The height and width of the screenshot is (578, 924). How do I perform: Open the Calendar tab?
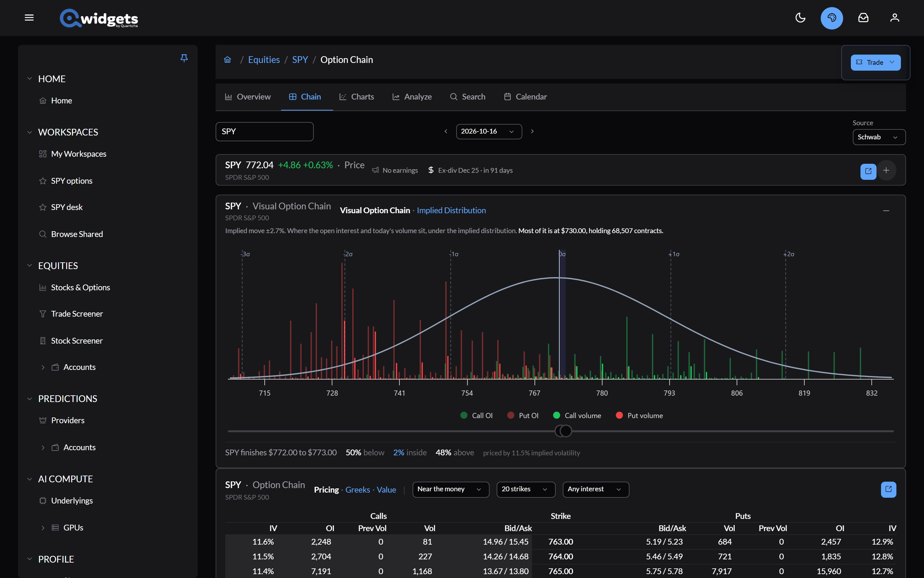(526, 97)
